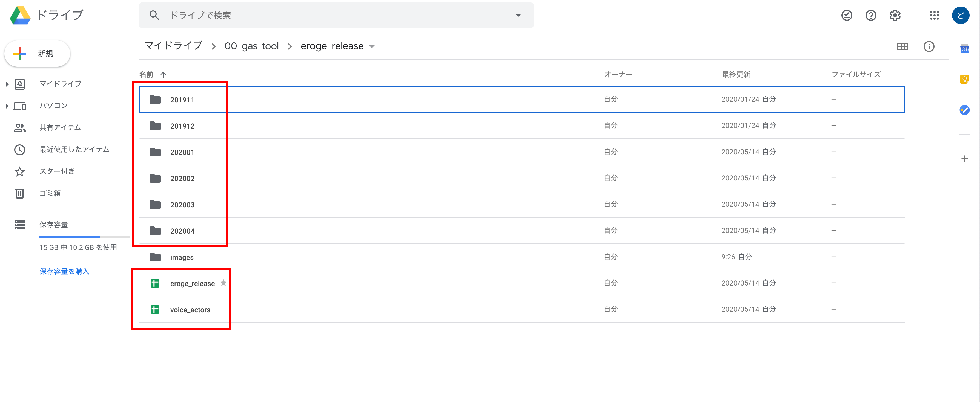Switch to grid layout view icon
980x402 pixels.
coord(902,46)
